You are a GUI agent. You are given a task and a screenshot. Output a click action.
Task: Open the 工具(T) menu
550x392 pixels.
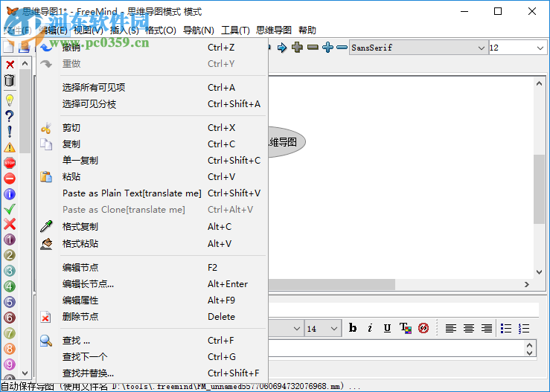coord(235,30)
